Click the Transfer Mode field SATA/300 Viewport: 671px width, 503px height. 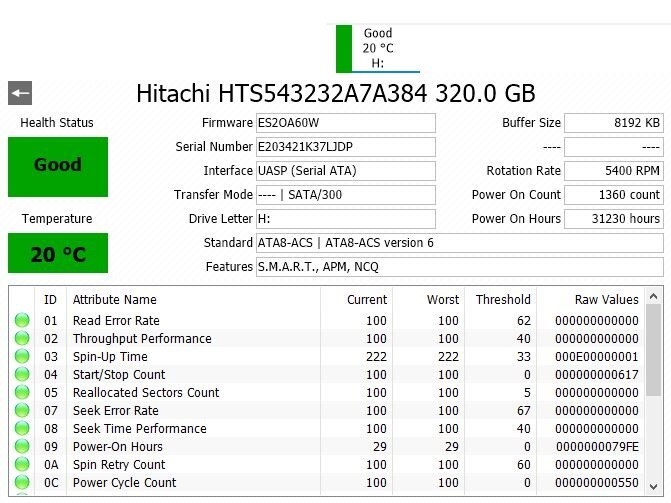pyautogui.click(x=346, y=195)
